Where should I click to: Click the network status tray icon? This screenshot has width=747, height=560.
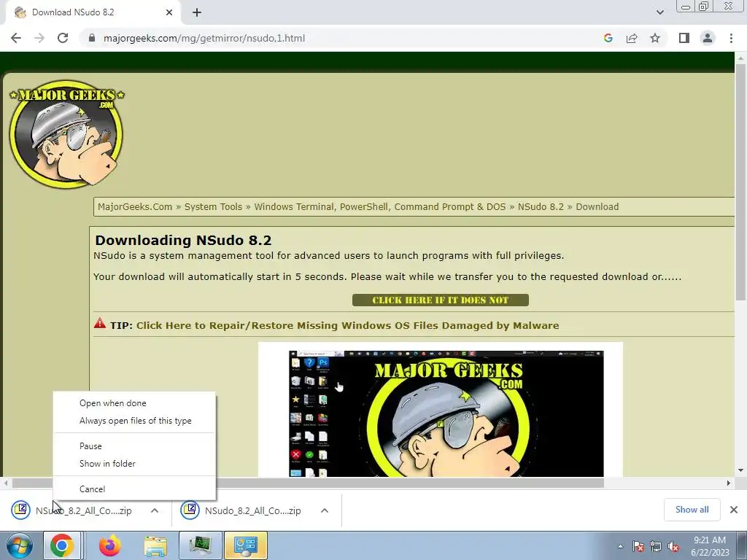click(656, 546)
